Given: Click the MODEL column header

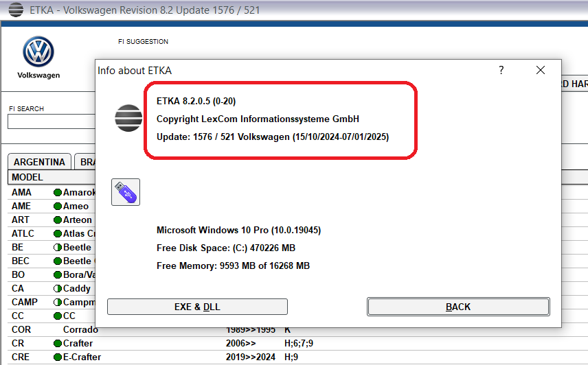Looking at the screenshot, I should pos(52,177).
